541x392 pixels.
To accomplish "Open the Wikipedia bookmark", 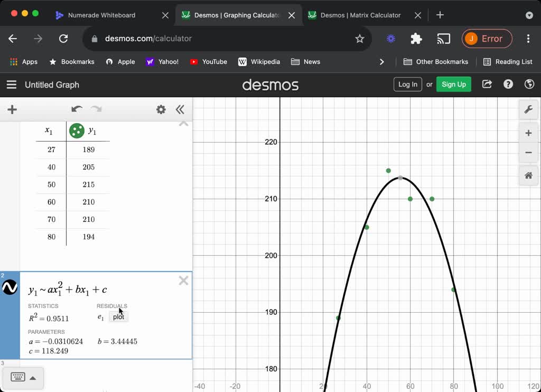I will pyautogui.click(x=259, y=62).
